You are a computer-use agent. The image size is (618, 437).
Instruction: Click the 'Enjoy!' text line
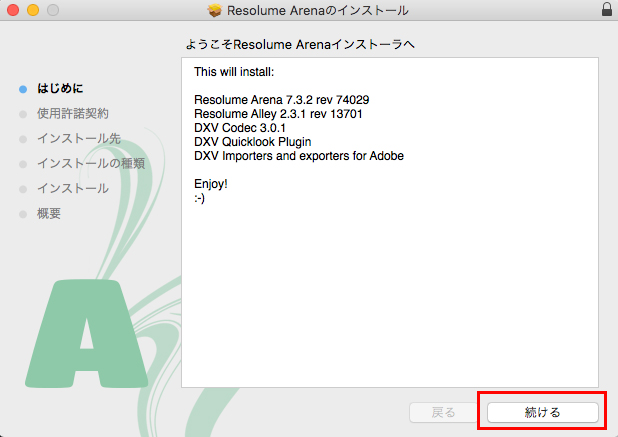tap(210, 184)
